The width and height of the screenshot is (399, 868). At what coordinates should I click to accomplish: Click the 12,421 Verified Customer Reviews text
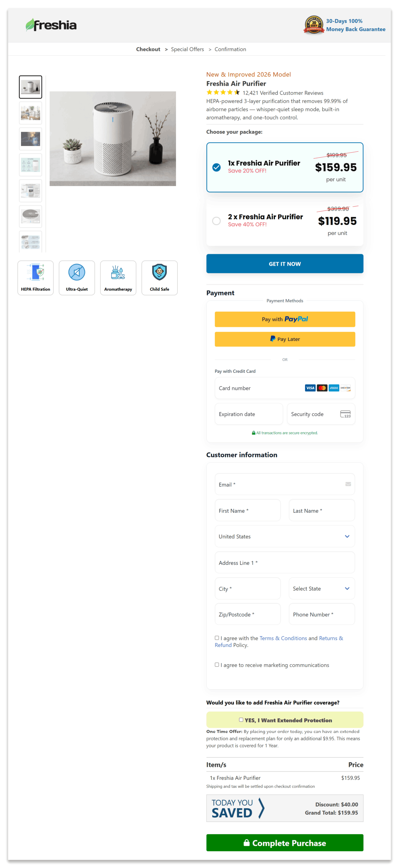pos(283,93)
